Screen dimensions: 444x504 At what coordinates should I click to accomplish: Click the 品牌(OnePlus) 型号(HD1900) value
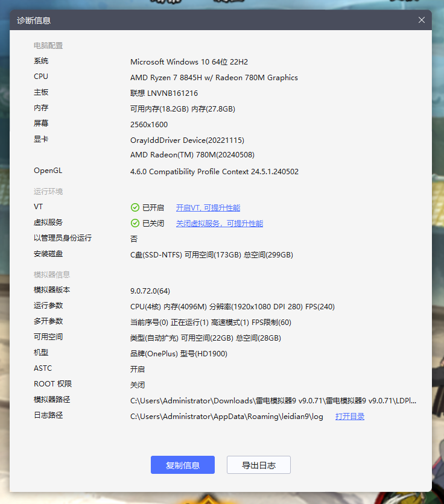[179, 353]
